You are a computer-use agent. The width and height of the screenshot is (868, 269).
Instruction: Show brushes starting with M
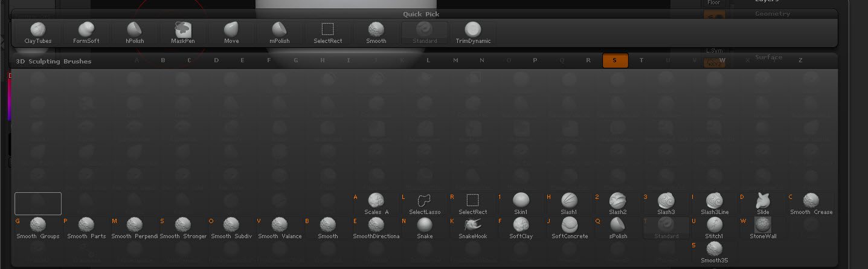click(455, 60)
